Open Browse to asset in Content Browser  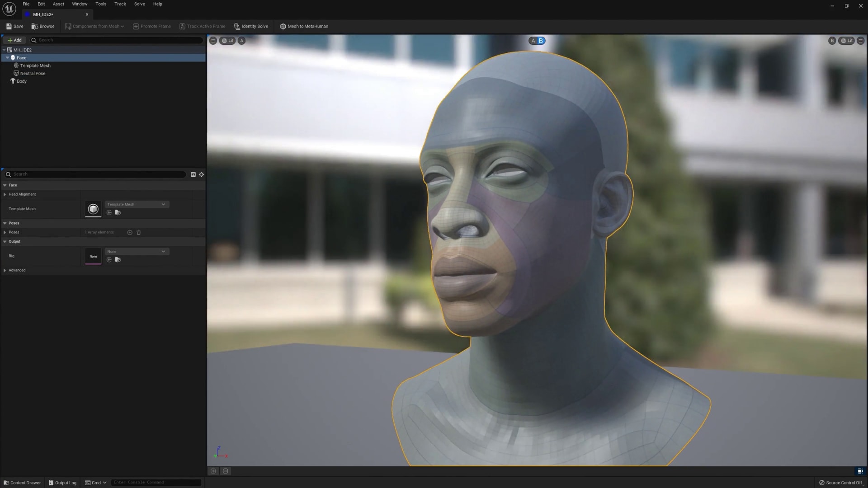pyautogui.click(x=43, y=26)
